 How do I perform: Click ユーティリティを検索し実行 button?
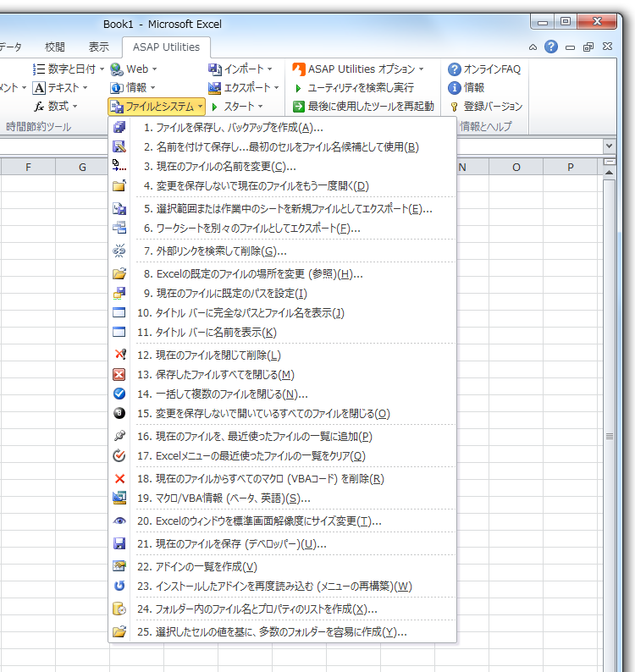[354, 88]
